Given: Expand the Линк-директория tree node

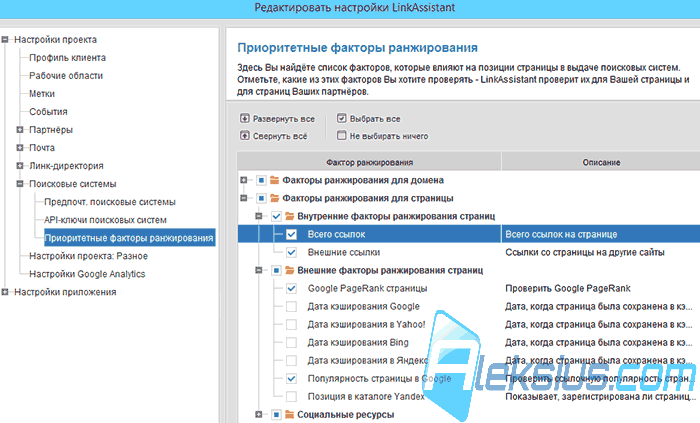Looking at the screenshot, I should click(x=20, y=166).
